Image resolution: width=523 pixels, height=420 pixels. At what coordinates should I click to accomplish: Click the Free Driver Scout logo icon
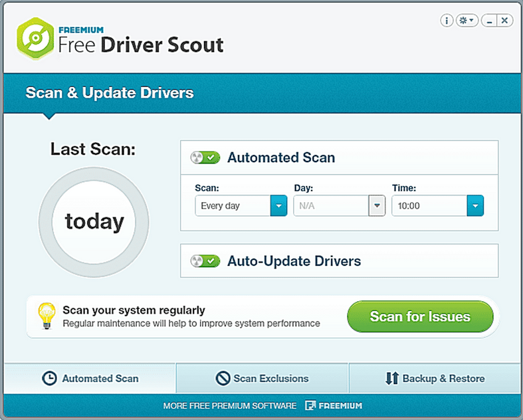(35, 39)
